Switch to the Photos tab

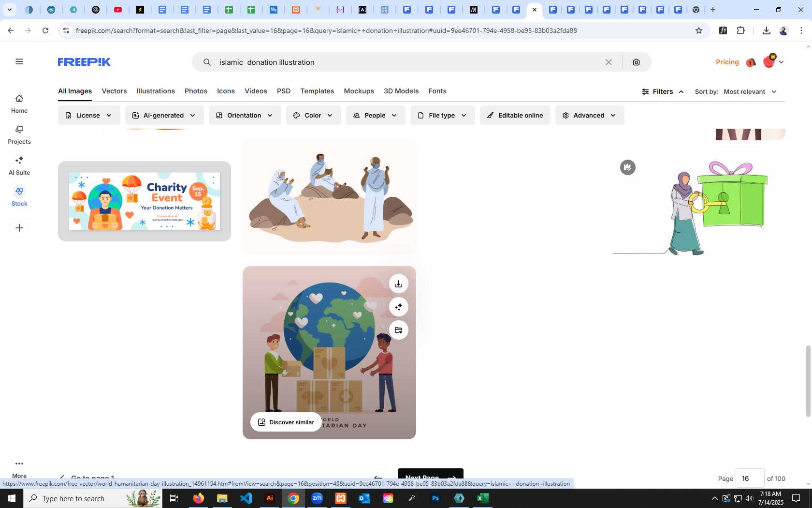tap(196, 91)
